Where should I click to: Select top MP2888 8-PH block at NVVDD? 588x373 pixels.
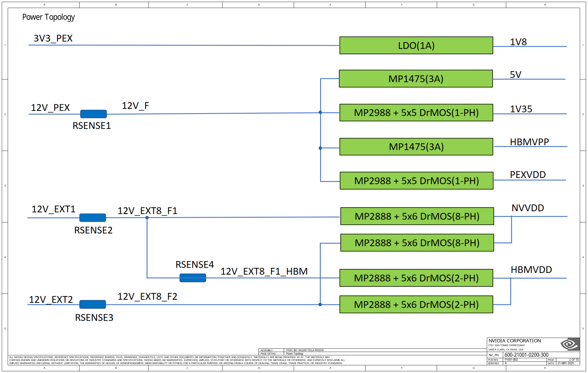pyautogui.click(x=417, y=216)
